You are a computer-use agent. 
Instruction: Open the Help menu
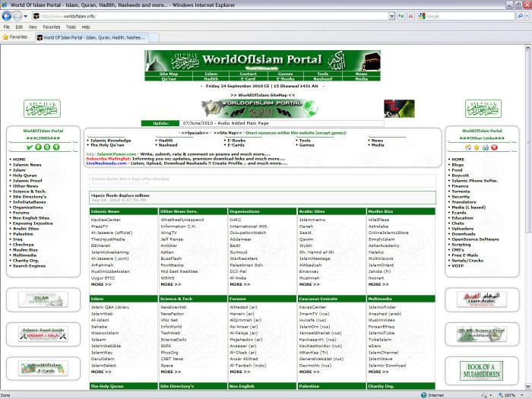86,27
